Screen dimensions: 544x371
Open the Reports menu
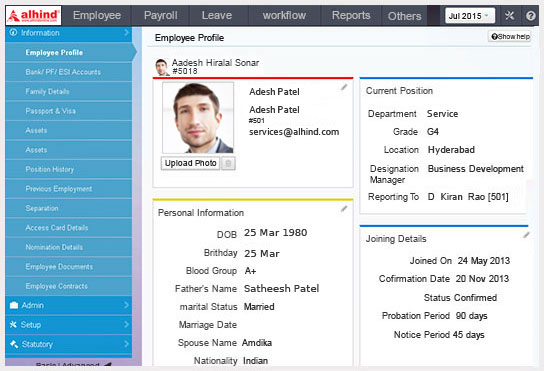351,16
